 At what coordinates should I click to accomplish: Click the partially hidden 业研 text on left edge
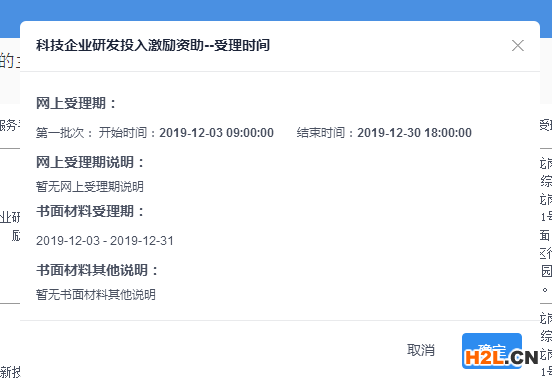pos(10,217)
